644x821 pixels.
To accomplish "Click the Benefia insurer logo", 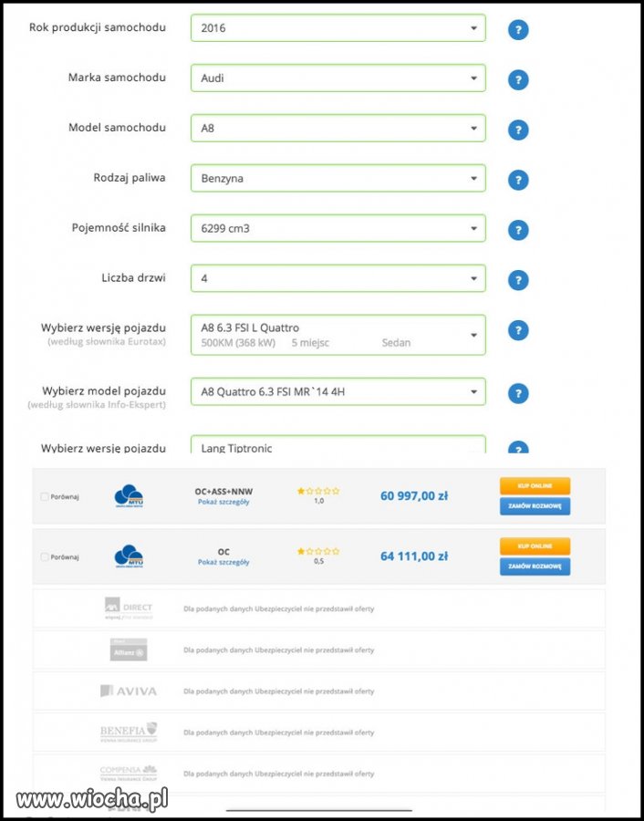I will coord(129,732).
